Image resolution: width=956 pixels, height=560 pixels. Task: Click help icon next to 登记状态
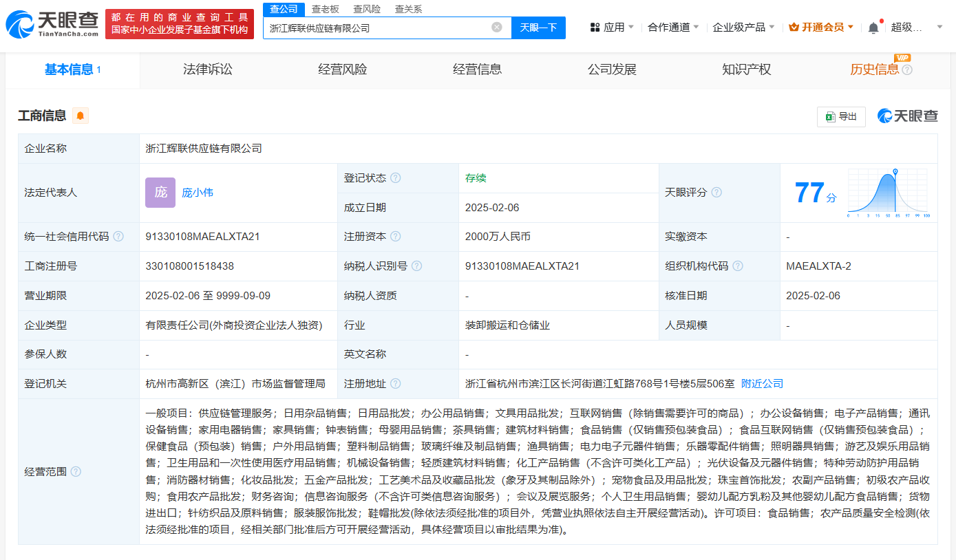396,178
